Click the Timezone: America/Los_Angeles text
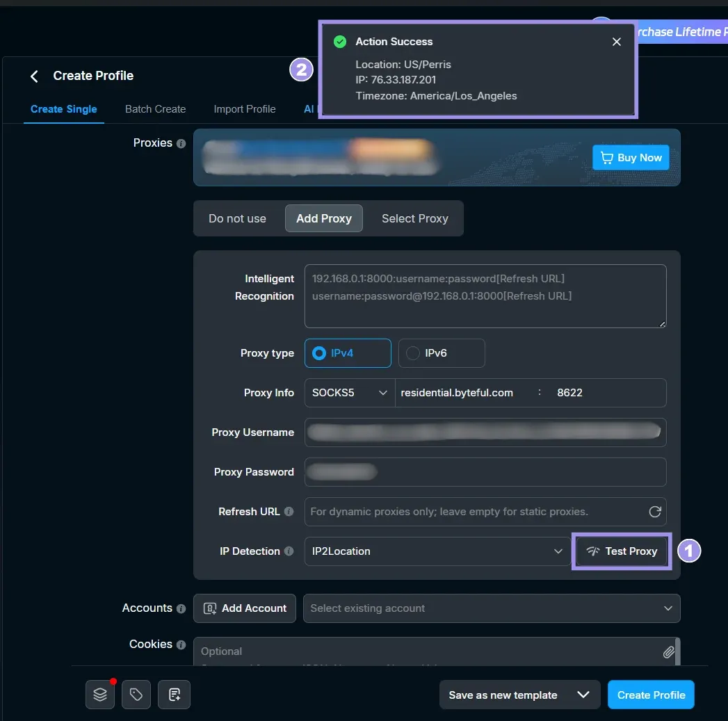 pyautogui.click(x=436, y=96)
